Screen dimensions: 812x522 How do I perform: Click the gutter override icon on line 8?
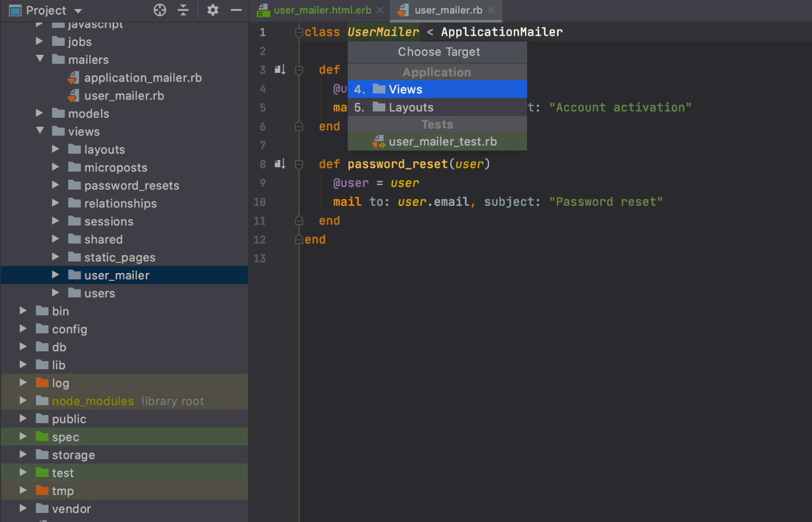280,164
